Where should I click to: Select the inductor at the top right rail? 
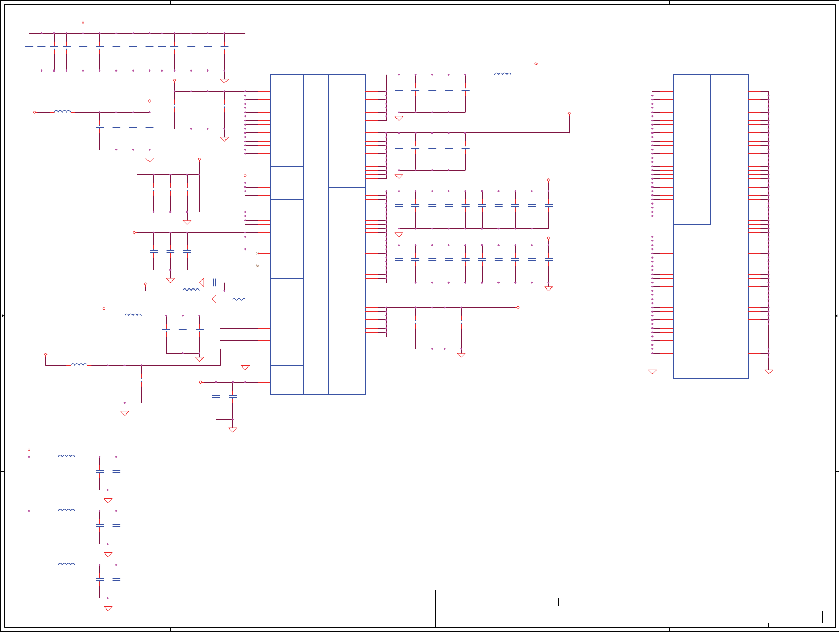(x=503, y=74)
